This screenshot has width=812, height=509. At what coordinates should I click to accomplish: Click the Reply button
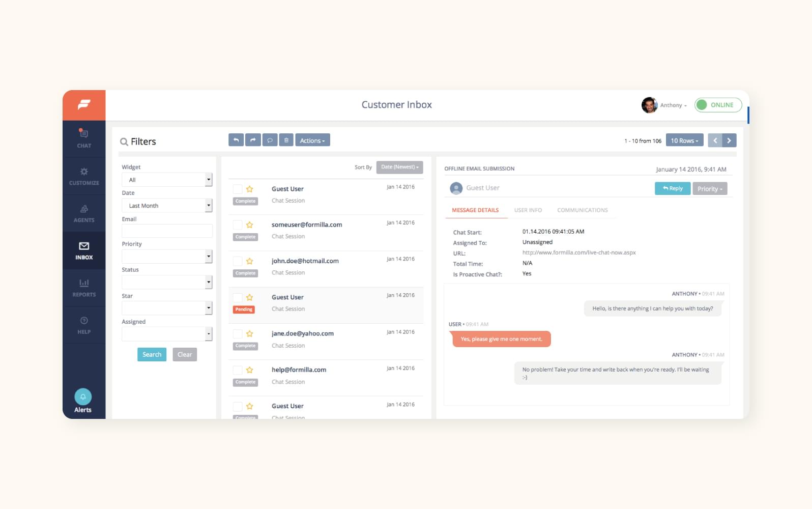[x=673, y=189]
